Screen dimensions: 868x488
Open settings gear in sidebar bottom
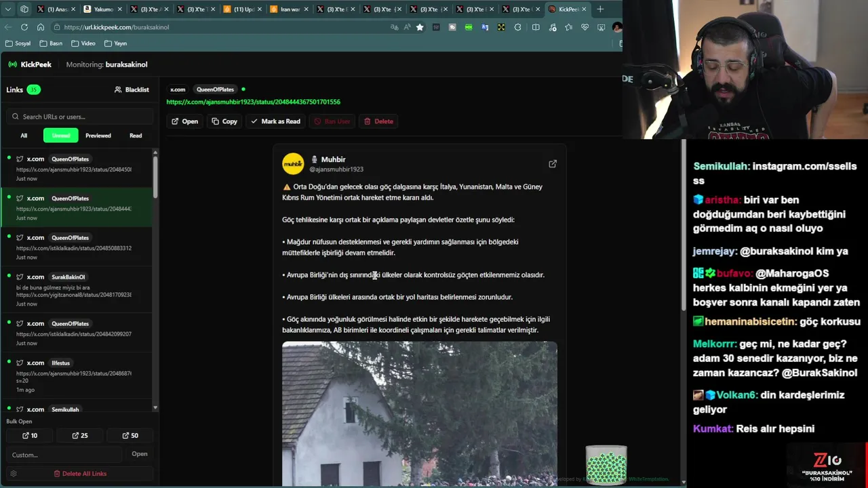point(13,474)
